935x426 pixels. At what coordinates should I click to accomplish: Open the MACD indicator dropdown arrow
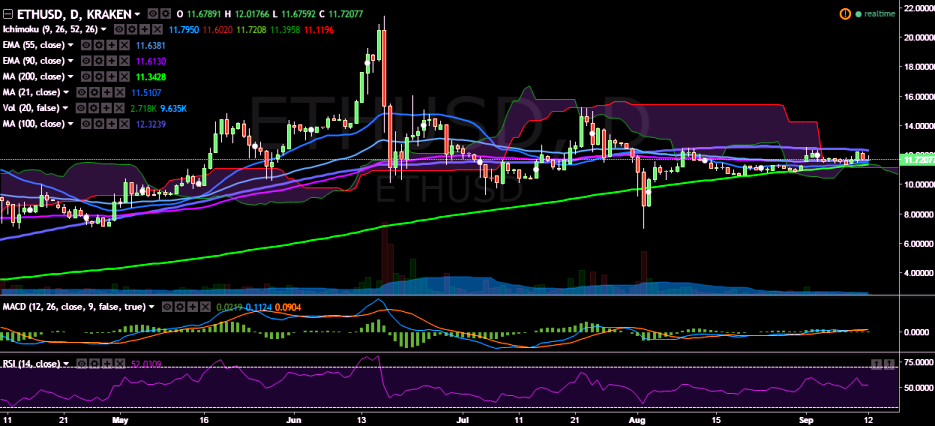point(150,307)
